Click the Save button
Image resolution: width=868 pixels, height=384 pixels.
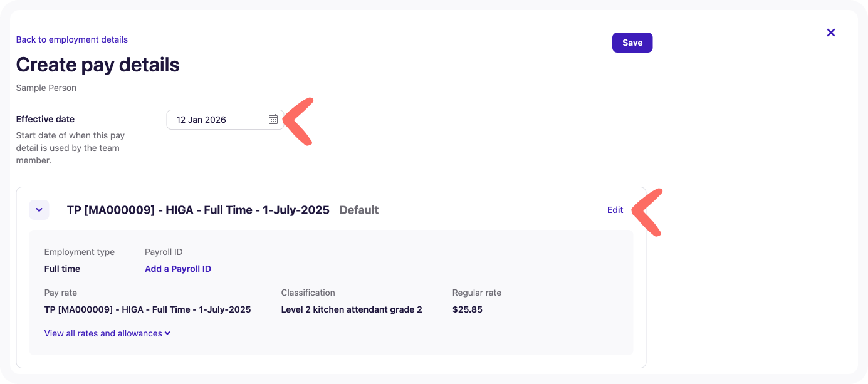pyautogui.click(x=632, y=43)
